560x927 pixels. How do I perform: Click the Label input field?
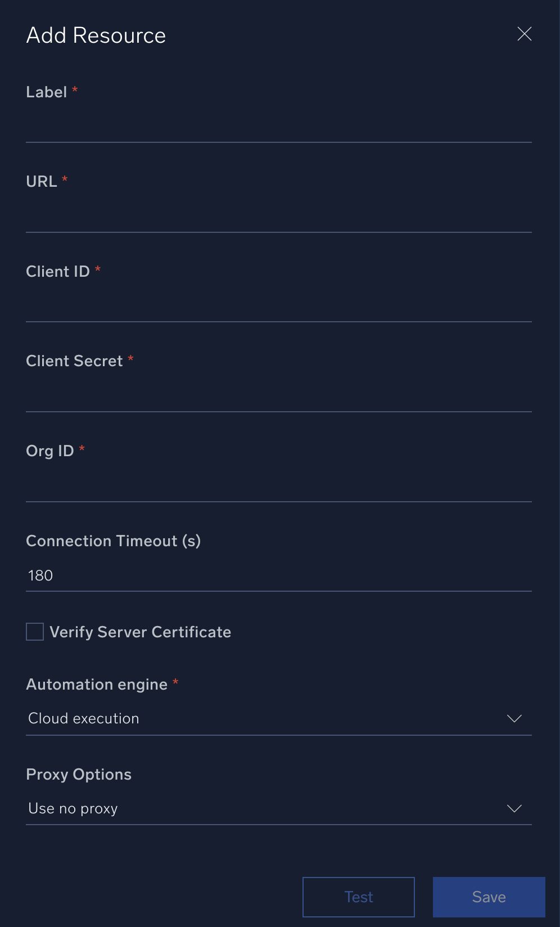pyautogui.click(x=278, y=125)
